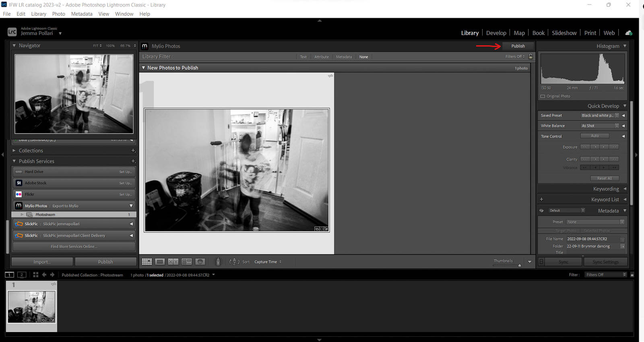Click the Publish button by the red arrow
Screen dimensions: 644x342
tap(518, 46)
